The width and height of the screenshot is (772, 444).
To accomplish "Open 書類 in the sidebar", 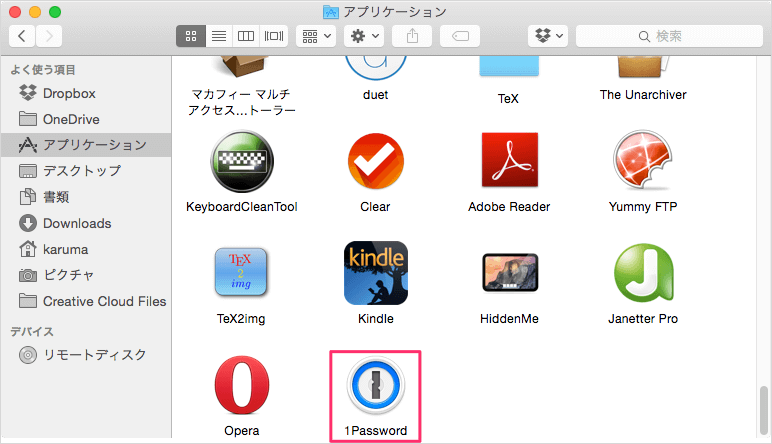I will pyautogui.click(x=86, y=197).
